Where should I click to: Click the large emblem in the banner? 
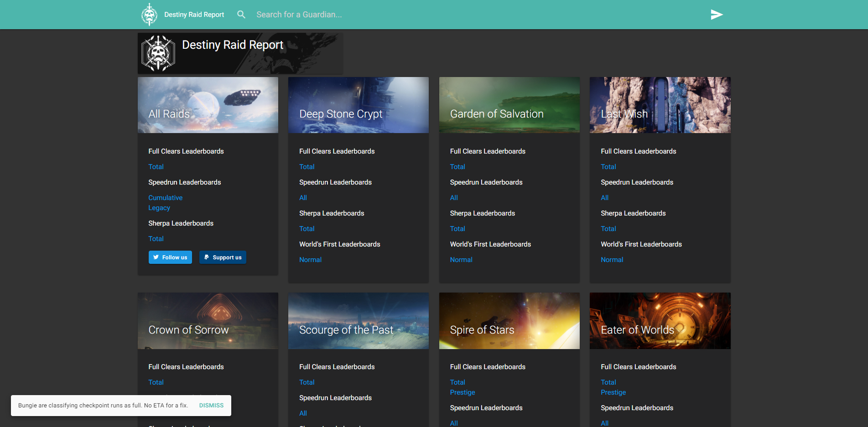(x=158, y=53)
